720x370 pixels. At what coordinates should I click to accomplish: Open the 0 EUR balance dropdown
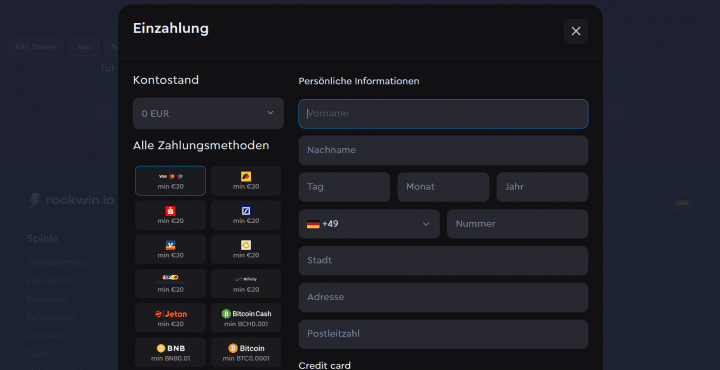click(x=208, y=113)
